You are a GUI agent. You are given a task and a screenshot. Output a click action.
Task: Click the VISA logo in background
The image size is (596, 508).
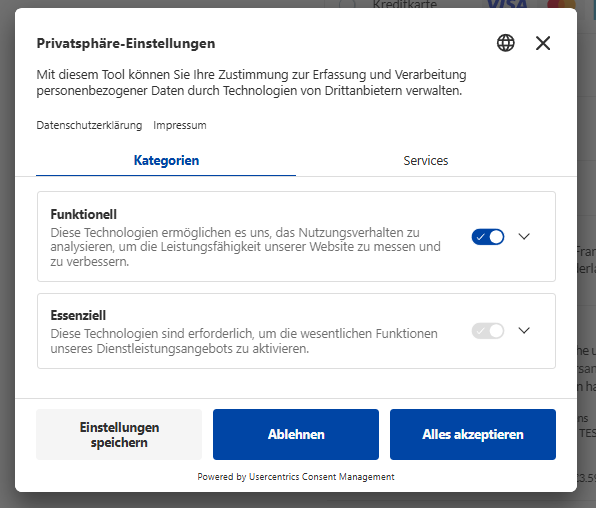coord(507,4)
